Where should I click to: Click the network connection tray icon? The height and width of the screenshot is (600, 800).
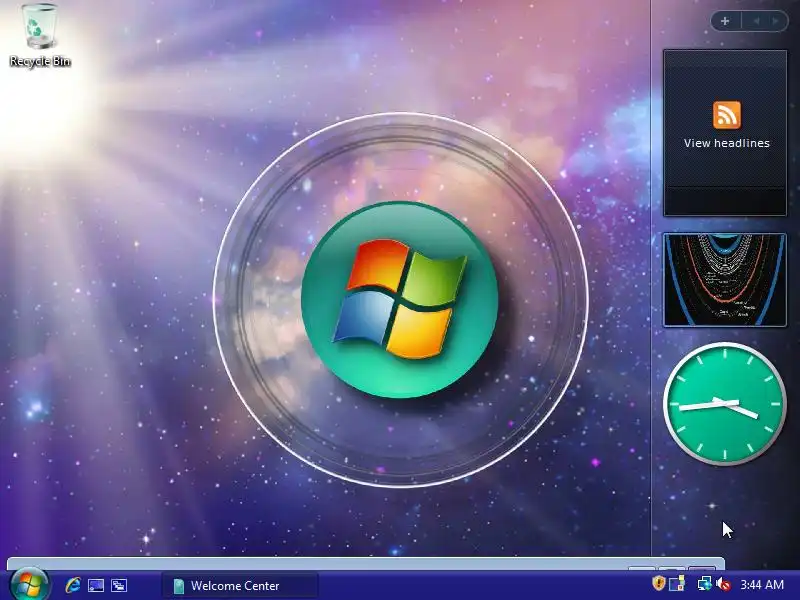pyautogui.click(x=704, y=584)
